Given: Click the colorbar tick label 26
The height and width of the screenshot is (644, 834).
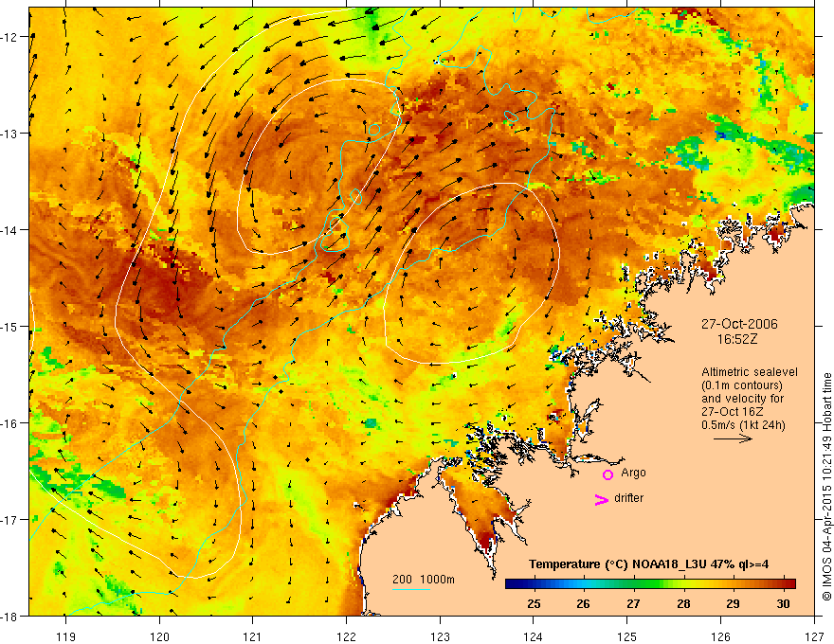Looking at the screenshot, I should [x=583, y=603].
